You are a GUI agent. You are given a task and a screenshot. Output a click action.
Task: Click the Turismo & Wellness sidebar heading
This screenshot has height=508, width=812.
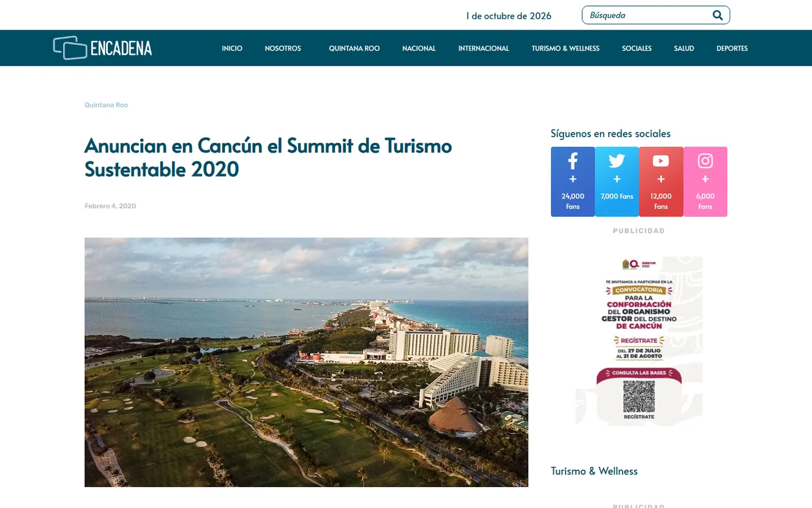(594, 471)
